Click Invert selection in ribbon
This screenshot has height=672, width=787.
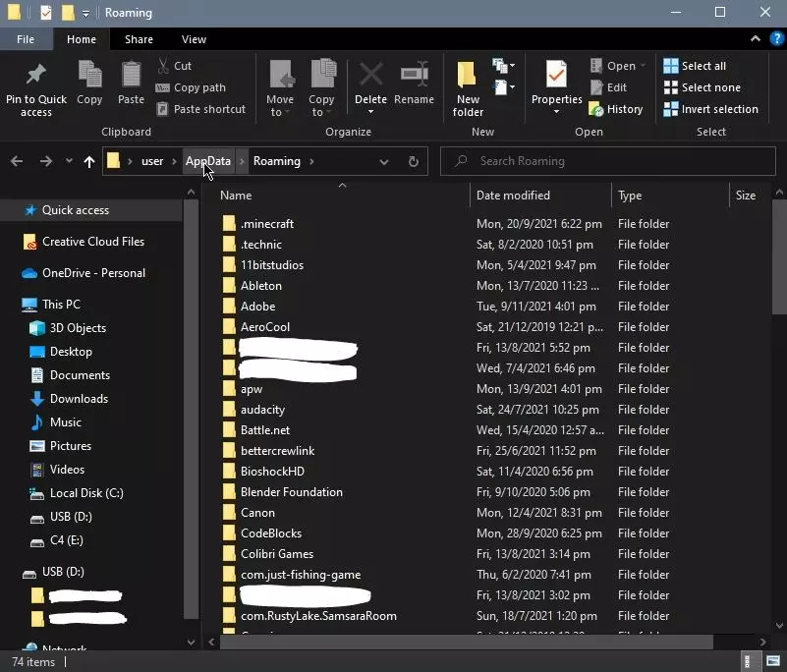tap(710, 109)
